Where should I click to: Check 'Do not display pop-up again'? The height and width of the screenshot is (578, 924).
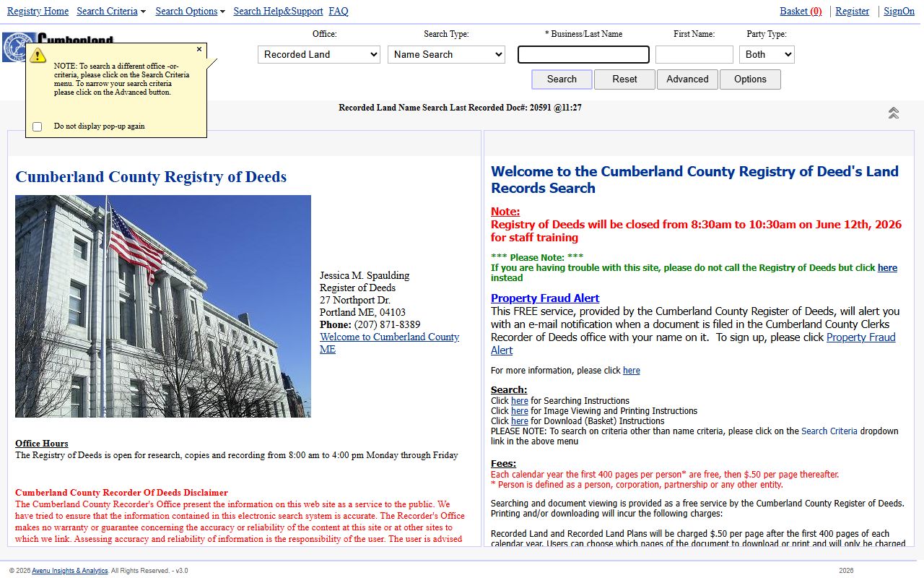38,126
